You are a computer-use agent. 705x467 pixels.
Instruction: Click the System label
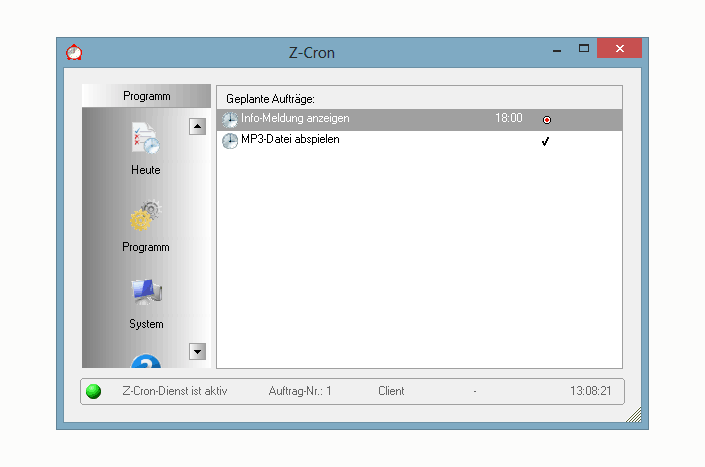pyautogui.click(x=146, y=324)
